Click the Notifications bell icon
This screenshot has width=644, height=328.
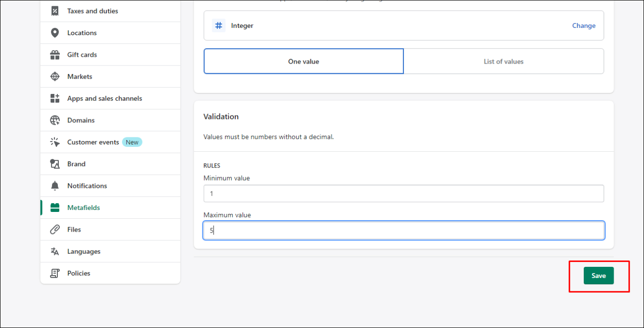click(x=55, y=186)
